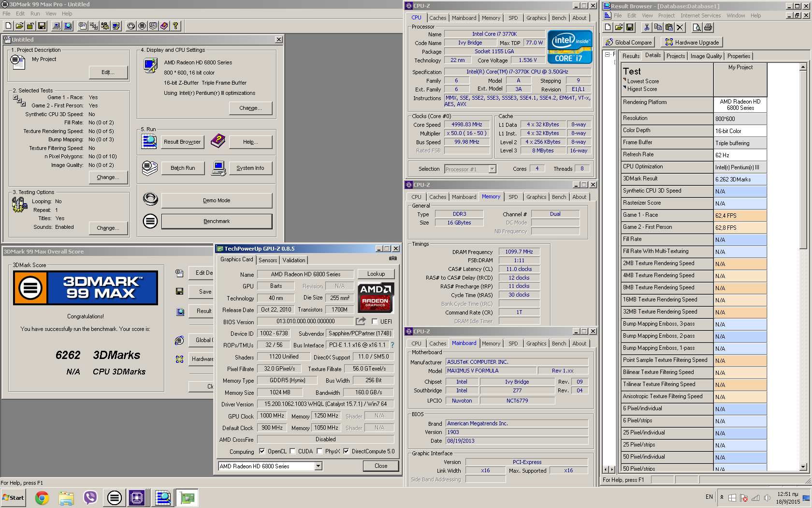This screenshot has height=508, width=812.
Task: Open Caches tab in top CPU-Z window
Action: coord(438,18)
